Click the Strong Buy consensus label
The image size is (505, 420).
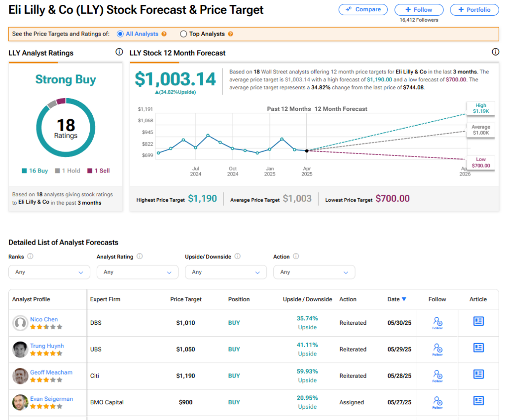click(66, 79)
